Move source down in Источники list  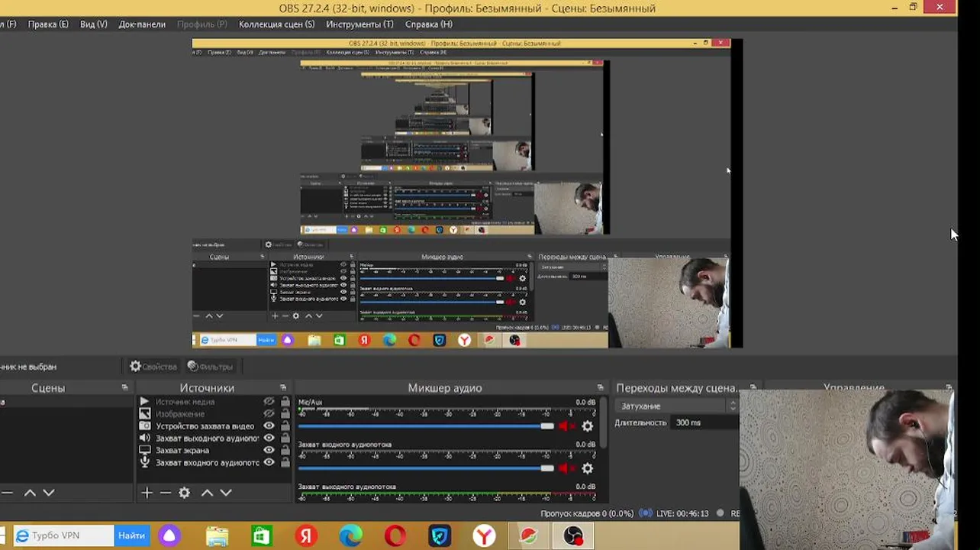pos(226,493)
